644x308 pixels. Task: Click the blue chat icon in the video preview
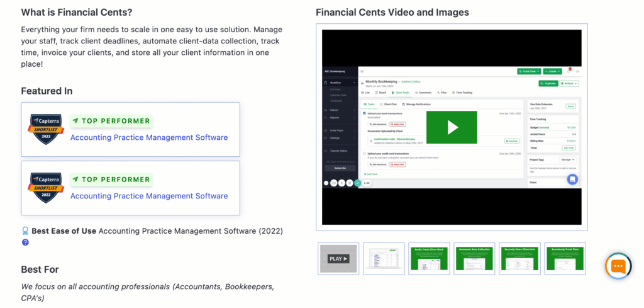click(572, 180)
